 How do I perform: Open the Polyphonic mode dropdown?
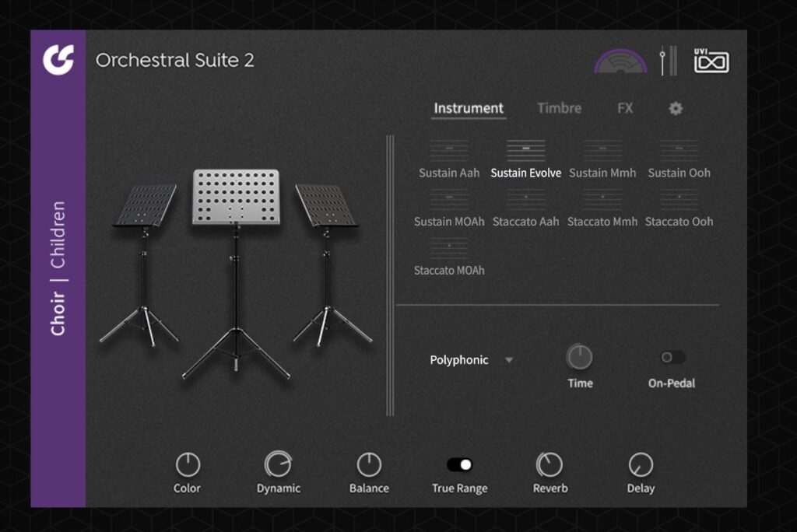point(471,360)
